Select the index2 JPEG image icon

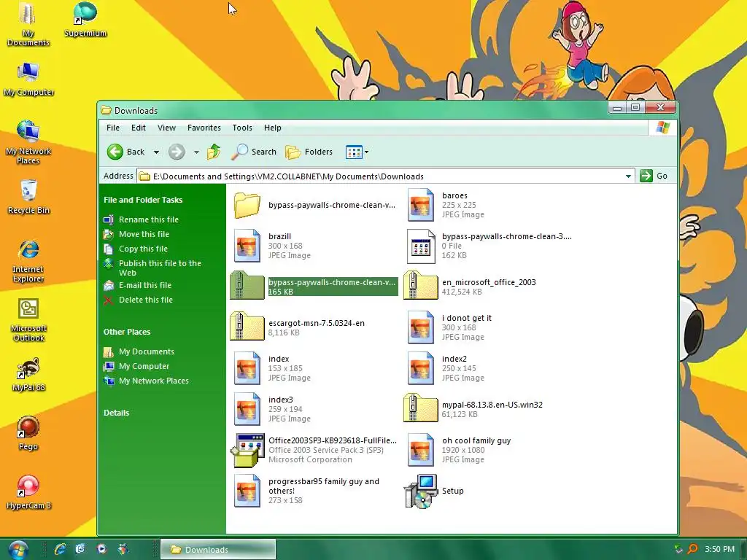tap(421, 368)
